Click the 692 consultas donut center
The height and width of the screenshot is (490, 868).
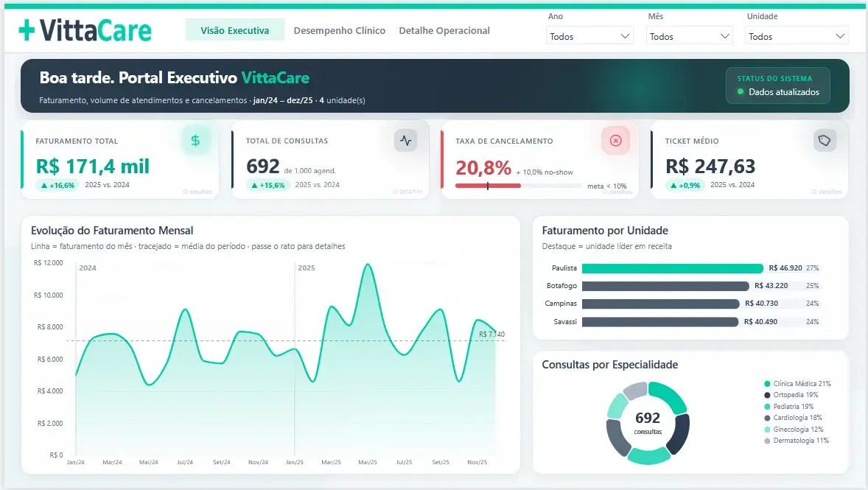point(648,422)
